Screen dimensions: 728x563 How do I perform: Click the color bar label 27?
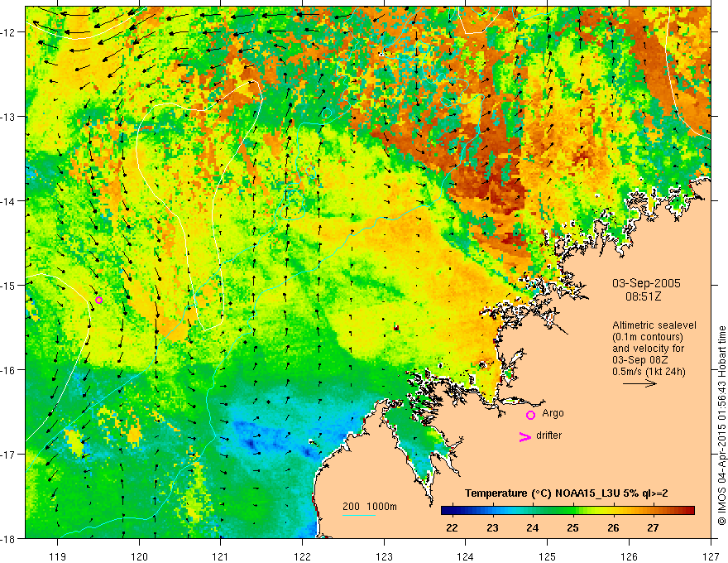click(x=654, y=528)
